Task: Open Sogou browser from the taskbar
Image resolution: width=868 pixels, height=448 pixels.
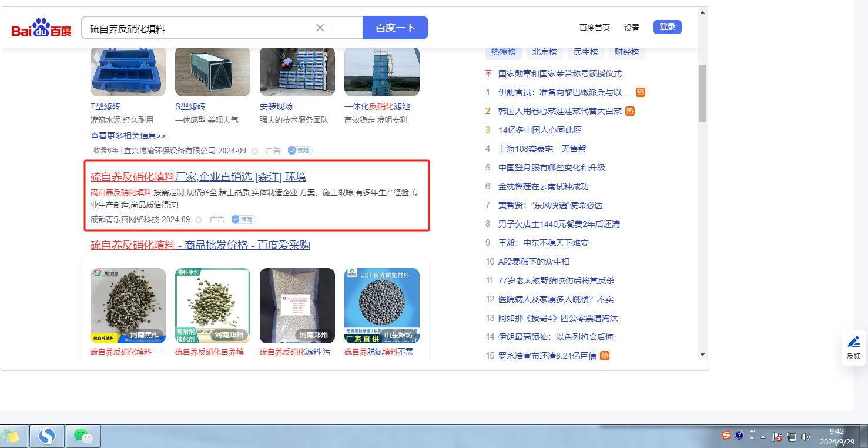Action: (47, 436)
